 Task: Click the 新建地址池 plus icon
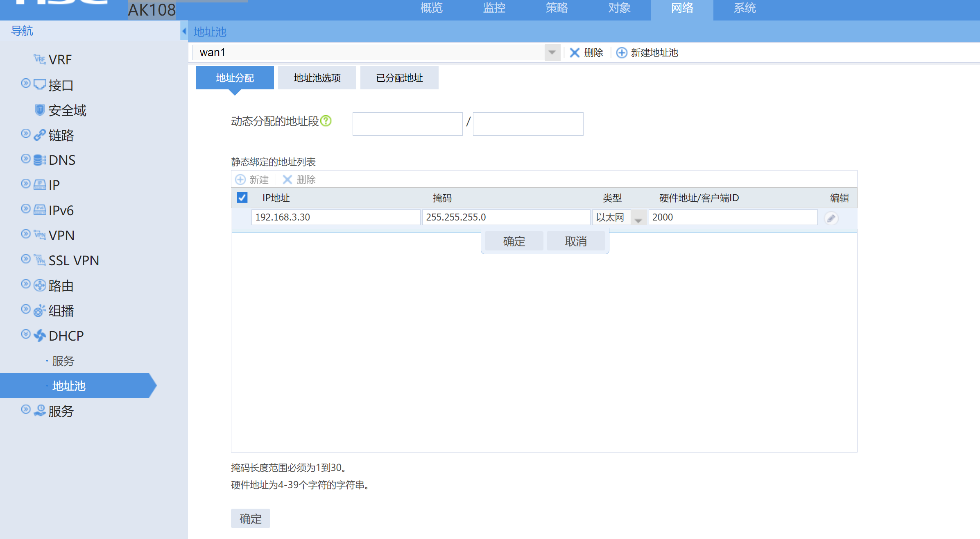621,53
